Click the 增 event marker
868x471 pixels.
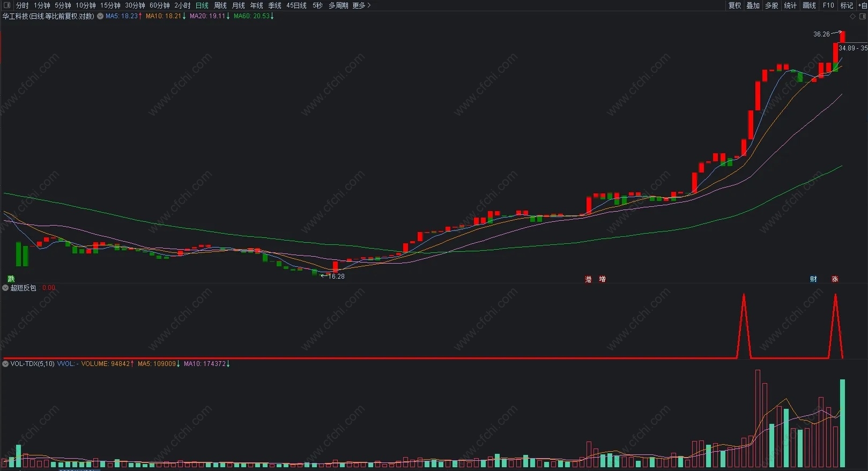pos(602,279)
